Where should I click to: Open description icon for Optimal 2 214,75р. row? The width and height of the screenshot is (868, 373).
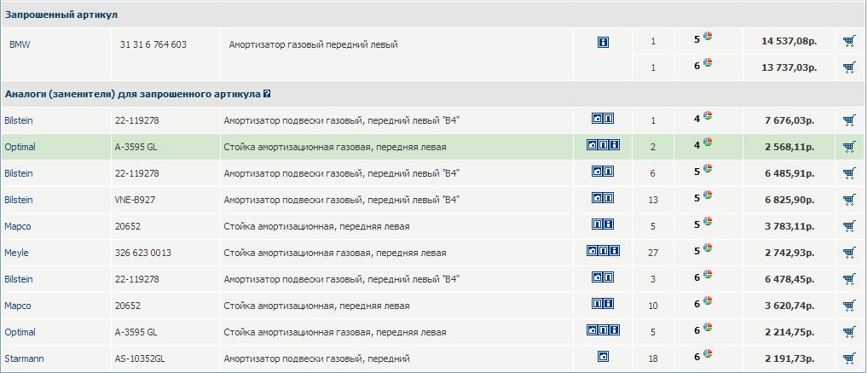tap(604, 330)
